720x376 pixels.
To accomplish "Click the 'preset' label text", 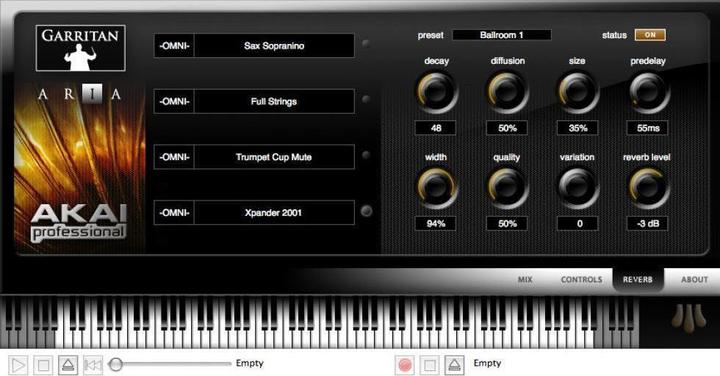I will tap(431, 35).
